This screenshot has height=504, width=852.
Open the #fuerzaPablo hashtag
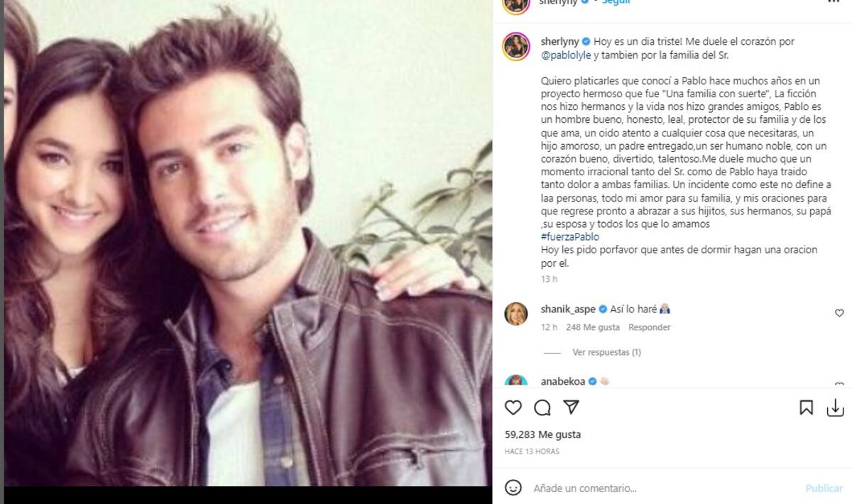coord(569,237)
